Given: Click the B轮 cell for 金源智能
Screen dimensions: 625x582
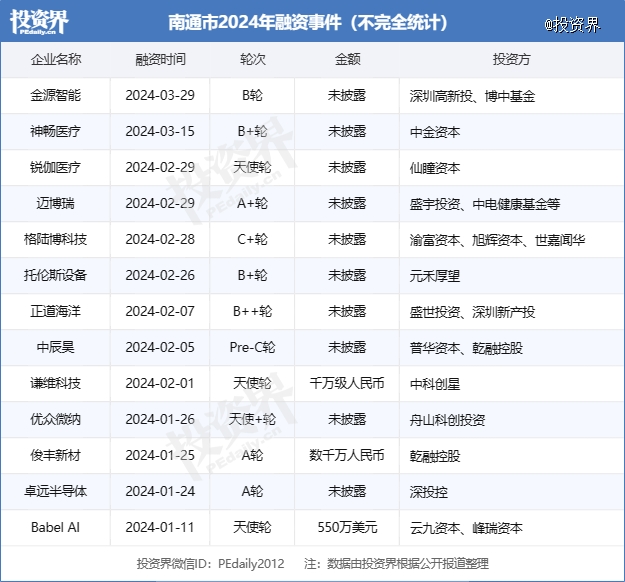Looking at the screenshot, I should click(x=252, y=95).
